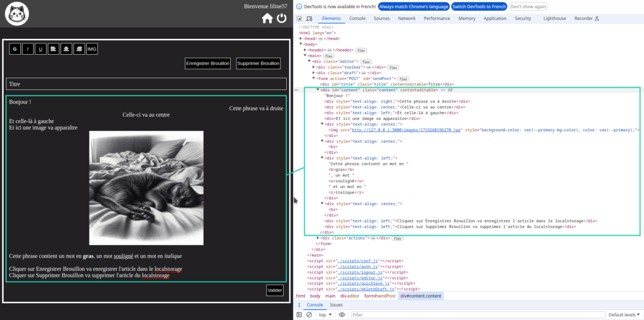
Task: Switch to the Sources tab
Action: click(382, 18)
